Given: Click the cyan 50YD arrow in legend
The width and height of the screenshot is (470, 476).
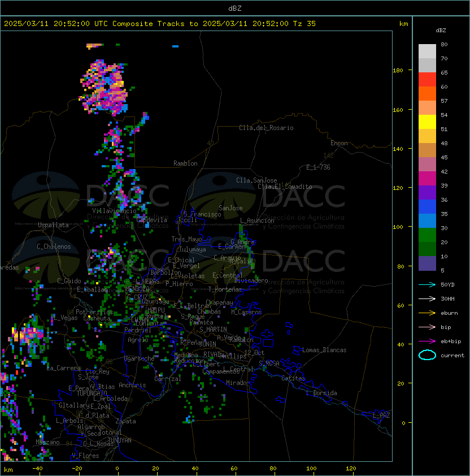Looking at the screenshot, I should [427, 284].
